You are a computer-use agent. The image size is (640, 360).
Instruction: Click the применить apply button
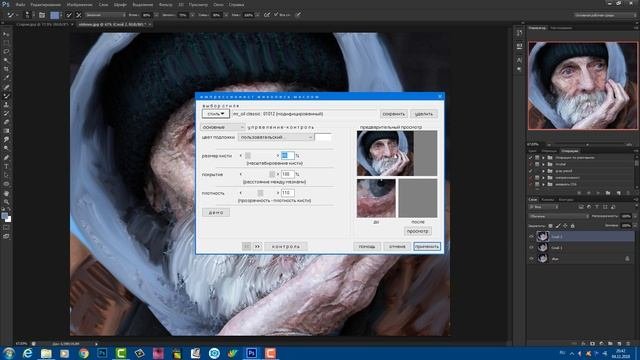tap(427, 247)
